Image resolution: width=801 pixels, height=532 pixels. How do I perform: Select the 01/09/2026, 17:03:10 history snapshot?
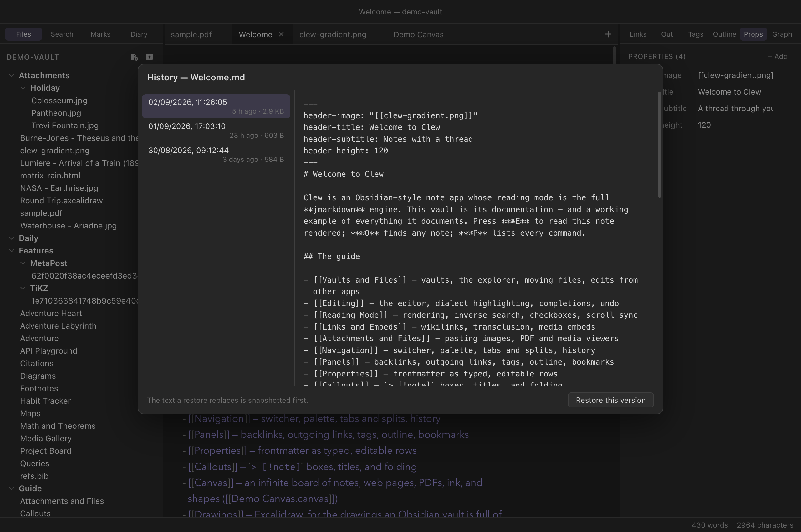[x=216, y=130]
